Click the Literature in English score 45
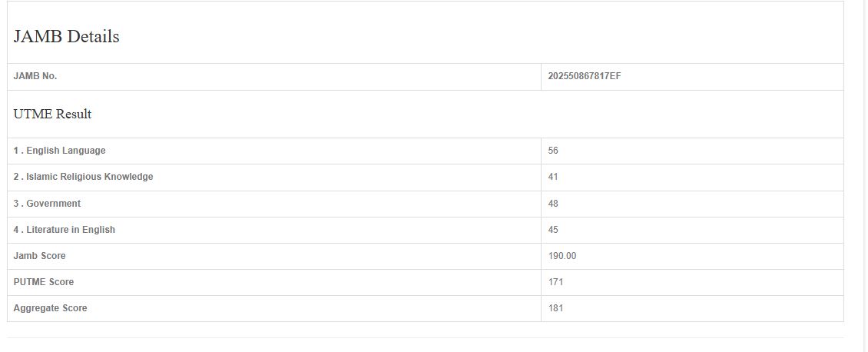The width and height of the screenshot is (868, 352). point(553,230)
